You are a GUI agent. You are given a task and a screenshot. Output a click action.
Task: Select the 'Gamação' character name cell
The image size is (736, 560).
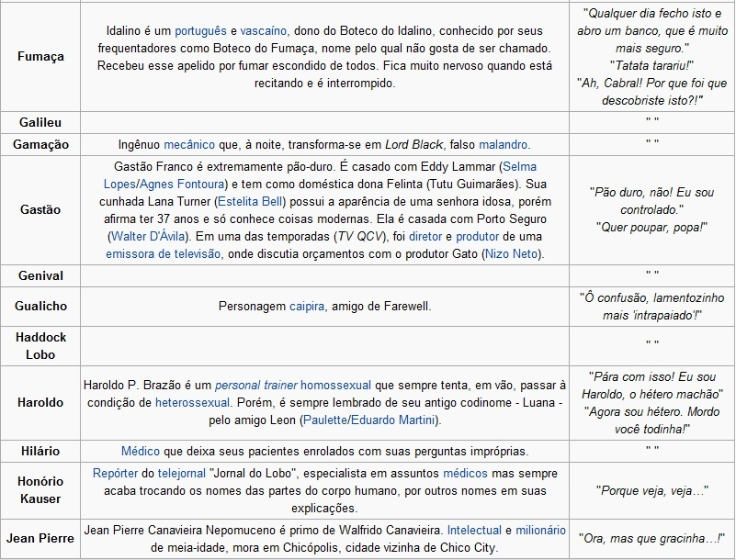(40, 144)
